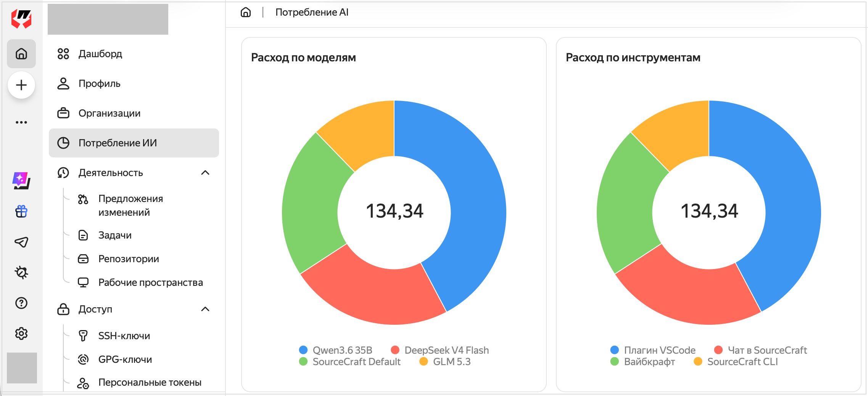The image size is (868, 396).
Task: Select Потребление ИИ menu item
Action: coord(134,143)
